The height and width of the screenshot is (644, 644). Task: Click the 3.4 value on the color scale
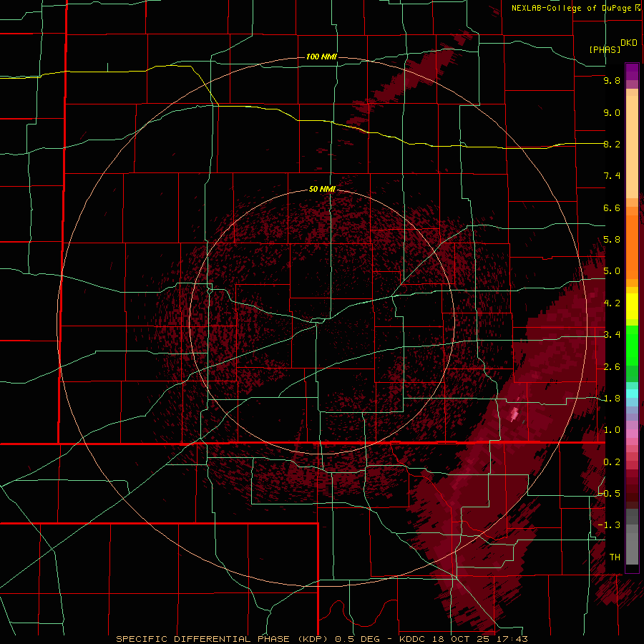pos(612,335)
